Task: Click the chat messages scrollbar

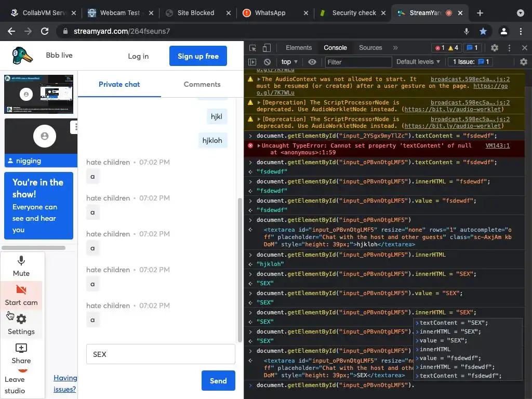Action: click(240, 270)
